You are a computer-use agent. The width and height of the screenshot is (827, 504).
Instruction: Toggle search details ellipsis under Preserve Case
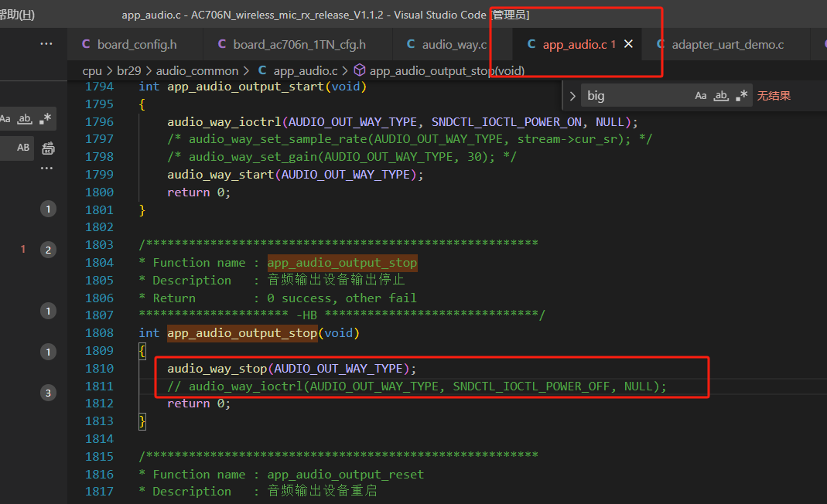pos(46,169)
